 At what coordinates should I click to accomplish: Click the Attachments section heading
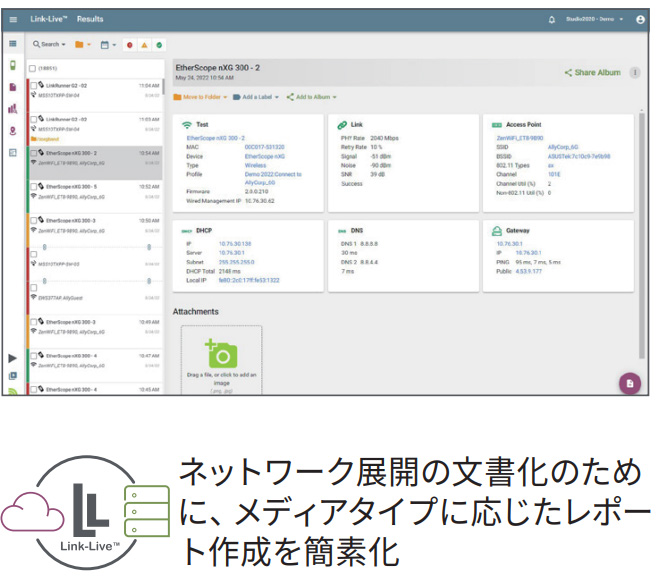[x=196, y=311]
